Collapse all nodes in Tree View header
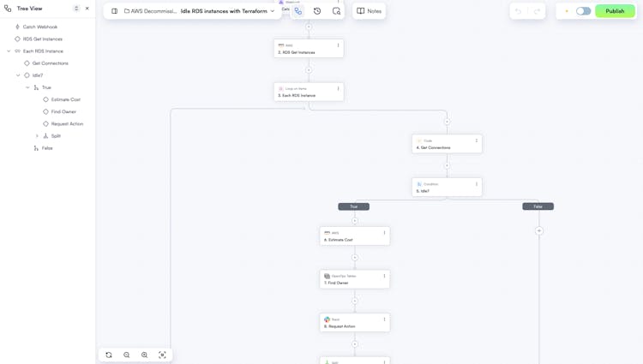 76,9
